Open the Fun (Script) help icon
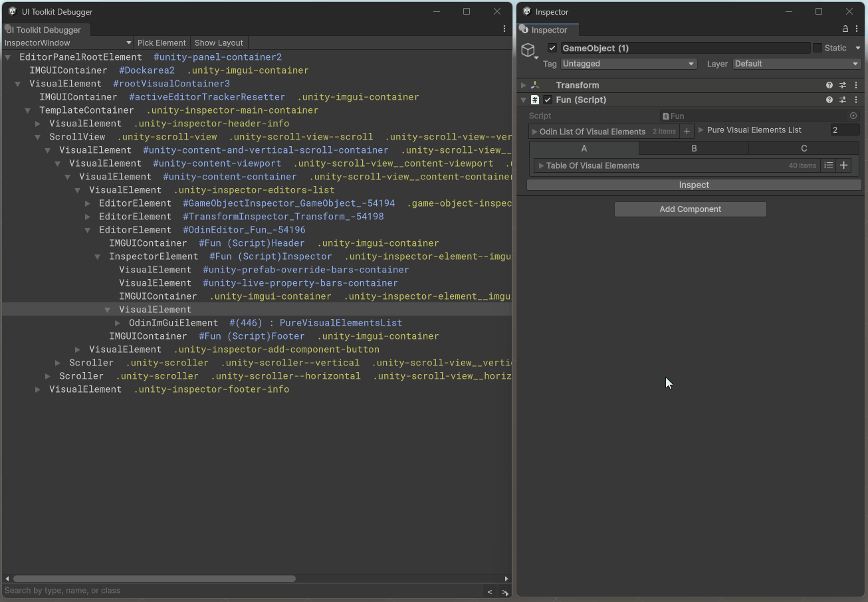The height and width of the screenshot is (602, 868). pos(829,100)
